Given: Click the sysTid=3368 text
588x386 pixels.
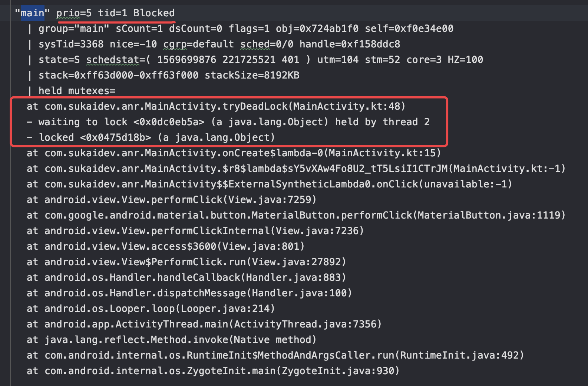Looking at the screenshot, I should 71,44.
